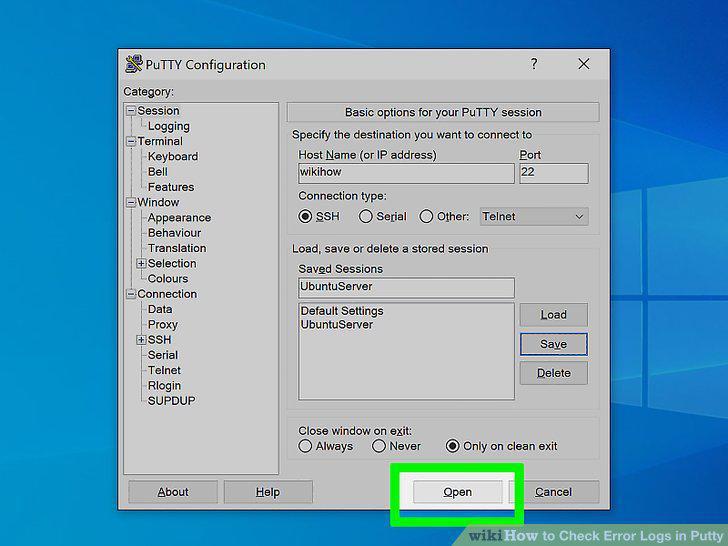Choose Only on clean exit option

click(x=452, y=446)
